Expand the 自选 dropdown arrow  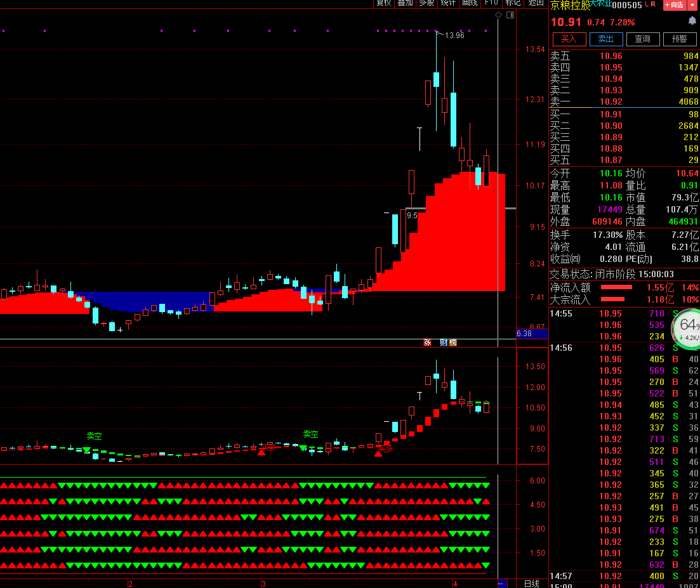click(693, 5)
